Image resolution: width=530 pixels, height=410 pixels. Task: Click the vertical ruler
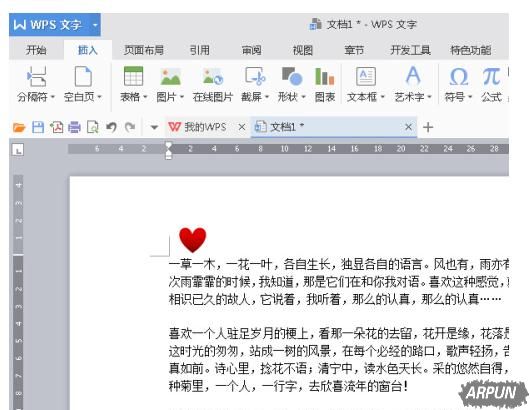(x=18, y=292)
